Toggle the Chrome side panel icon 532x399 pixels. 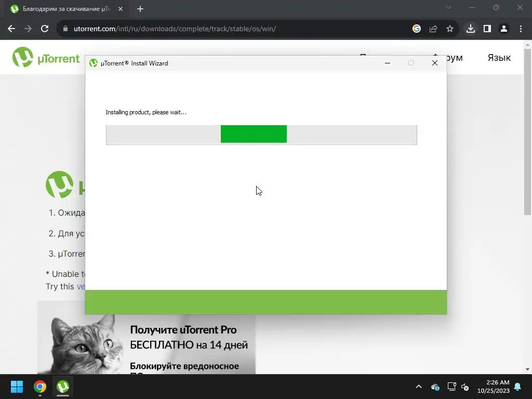(487, 29)
